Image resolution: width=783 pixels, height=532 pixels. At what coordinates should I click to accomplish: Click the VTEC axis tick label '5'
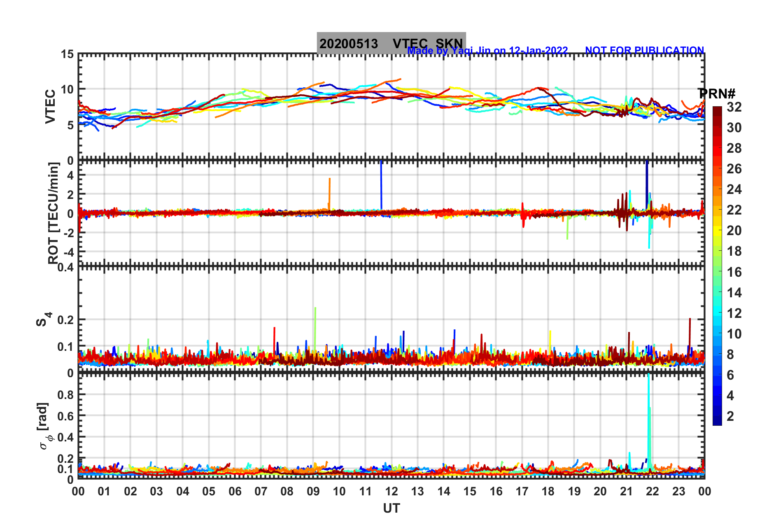pos(70,125)
